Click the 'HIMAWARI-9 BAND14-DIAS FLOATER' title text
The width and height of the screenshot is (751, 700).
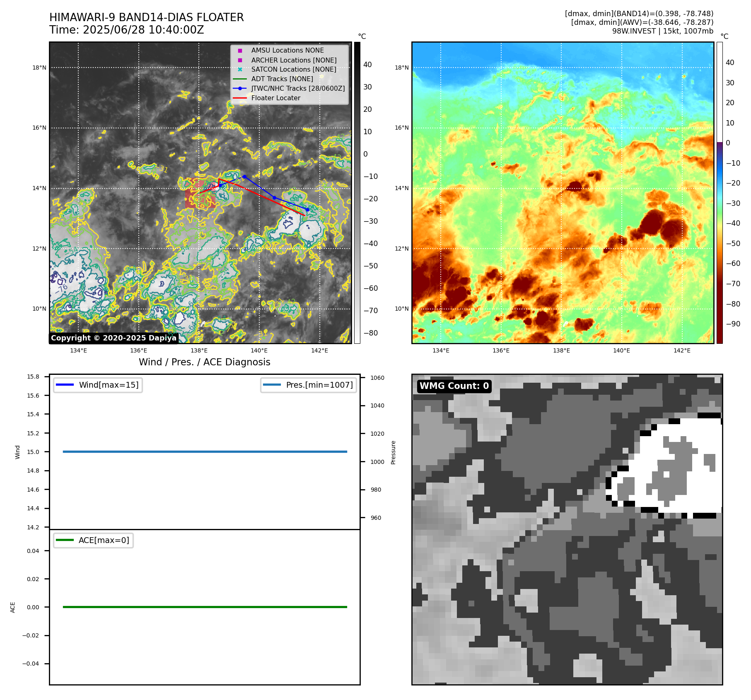[147, 17]
